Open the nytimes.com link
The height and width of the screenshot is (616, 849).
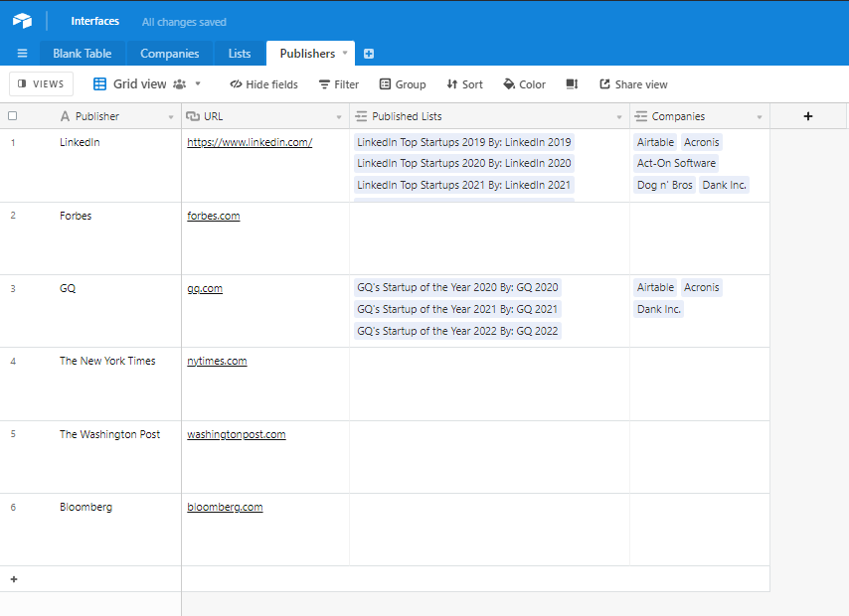(x=217, y=361)
